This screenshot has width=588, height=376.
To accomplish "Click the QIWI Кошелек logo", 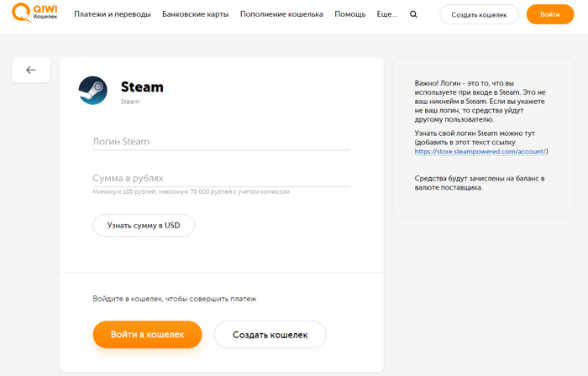I will [34, 13].
